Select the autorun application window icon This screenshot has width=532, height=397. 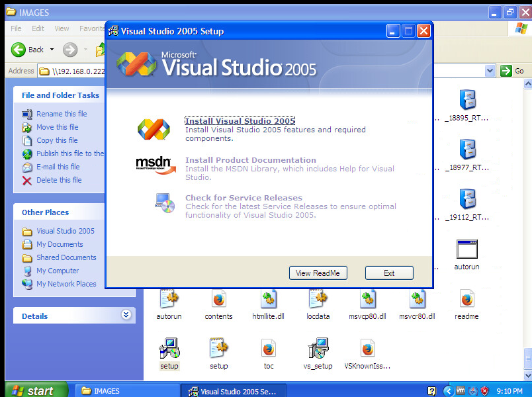point(466,249)
